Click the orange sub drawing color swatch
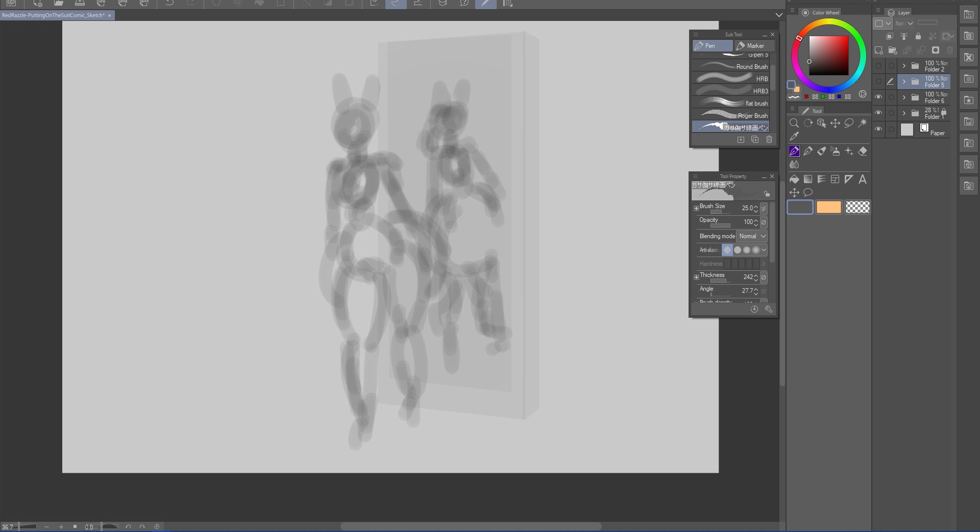Image resolution: width=980 pixels, height=532 pixels. point(828,207)
